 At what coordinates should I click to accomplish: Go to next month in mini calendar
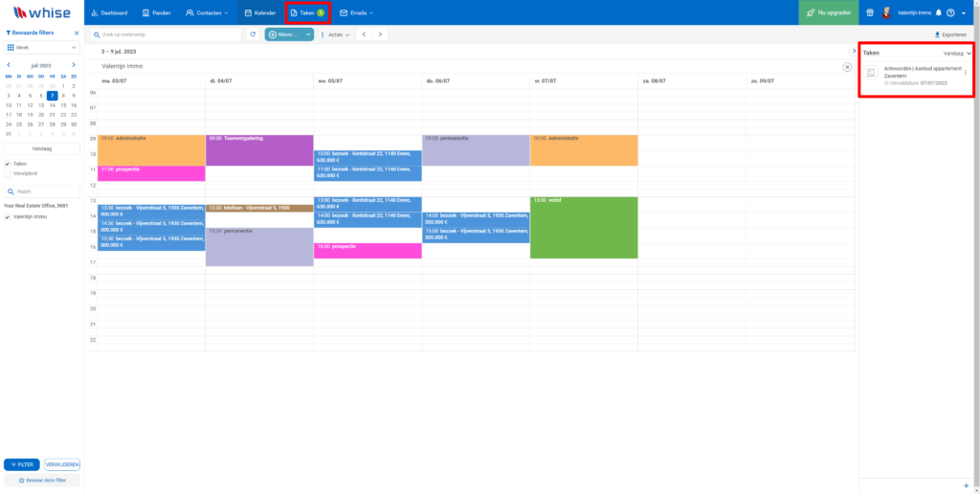(76, 64)
